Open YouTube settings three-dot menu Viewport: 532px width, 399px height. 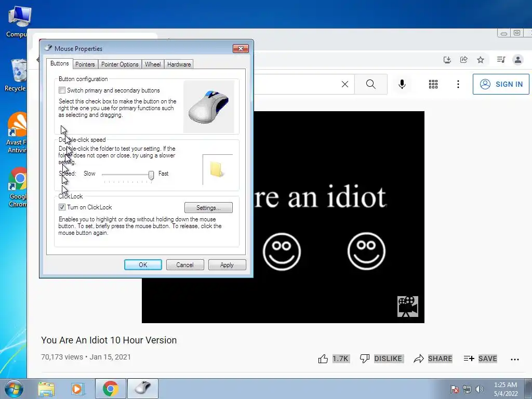pos(458,84)
